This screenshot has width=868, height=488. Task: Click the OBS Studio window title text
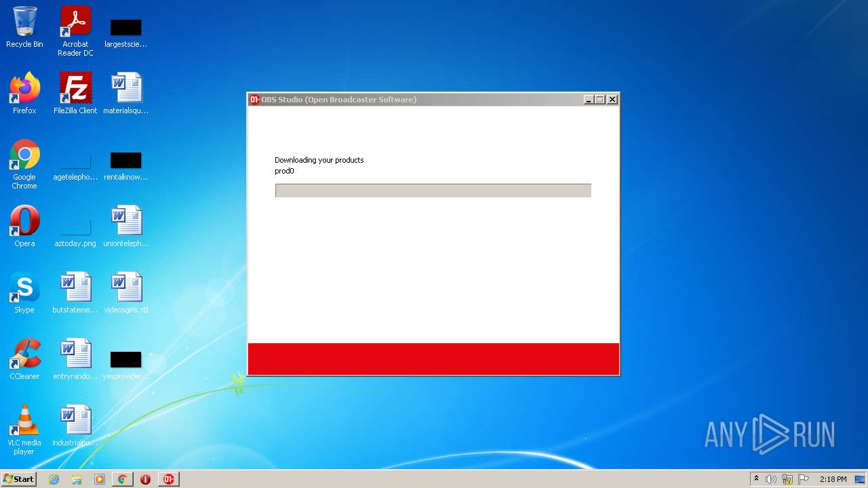pyautogui.click(x=339, y=100)
